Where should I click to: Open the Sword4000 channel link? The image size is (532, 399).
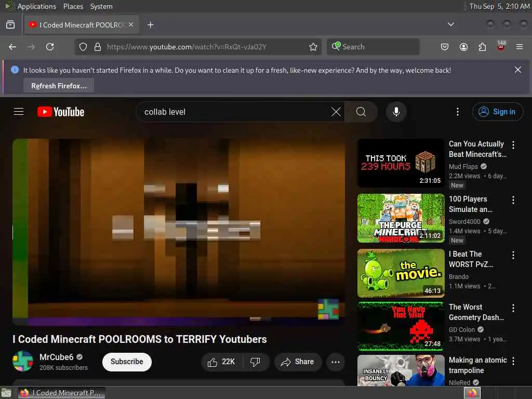464,221
